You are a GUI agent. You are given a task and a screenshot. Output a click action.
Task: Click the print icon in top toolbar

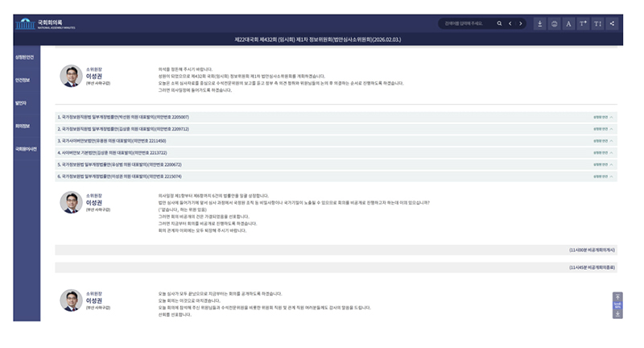point(555,23)
